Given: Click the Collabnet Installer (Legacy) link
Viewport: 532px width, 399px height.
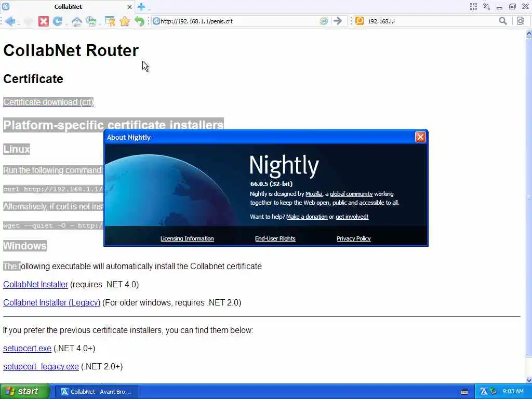Looking at the screenshot, I should point(51,302).
